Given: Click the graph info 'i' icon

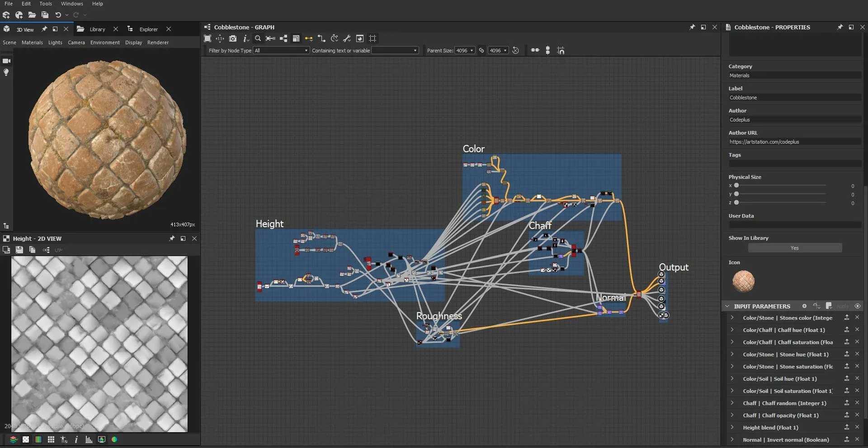Looking at the screenshot, I should [x=245, y=38].
